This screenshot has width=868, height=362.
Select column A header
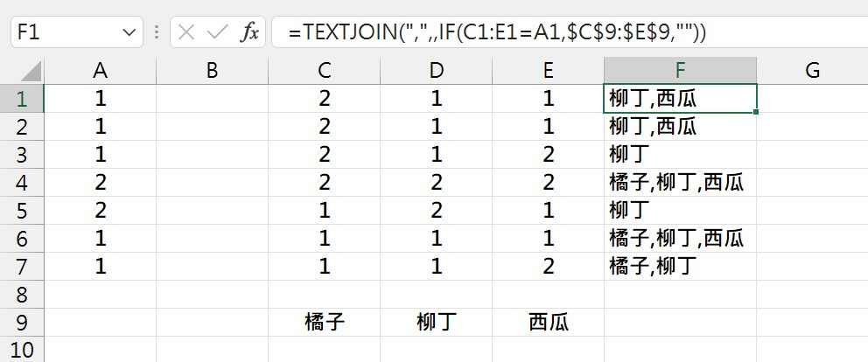tap(101, 71)
